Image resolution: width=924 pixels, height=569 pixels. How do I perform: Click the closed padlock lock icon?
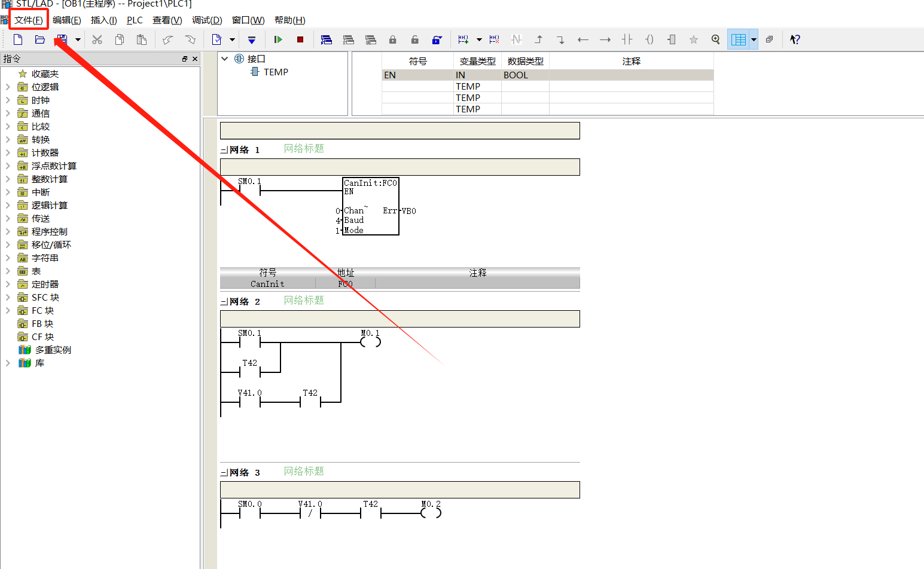[x=392, y=39]
